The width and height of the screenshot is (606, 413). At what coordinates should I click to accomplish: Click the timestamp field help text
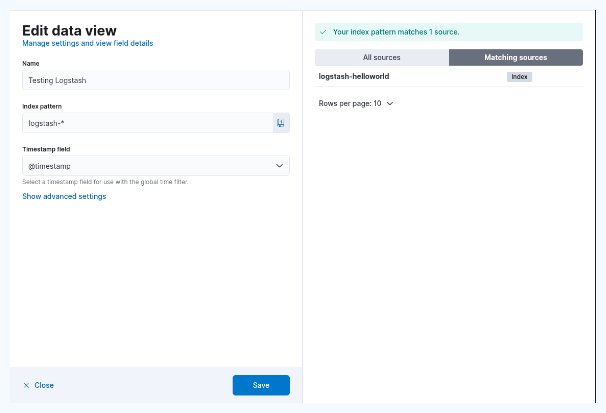click(105, 182)
